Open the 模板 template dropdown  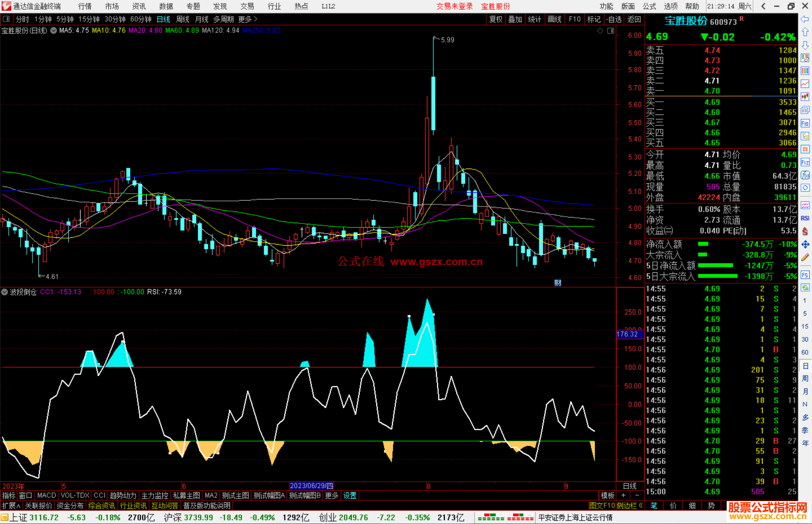pos(607,495)
